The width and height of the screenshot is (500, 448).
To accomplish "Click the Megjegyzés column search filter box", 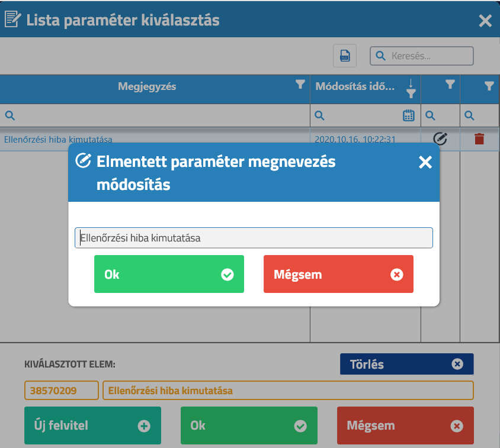I will (155, 115).
